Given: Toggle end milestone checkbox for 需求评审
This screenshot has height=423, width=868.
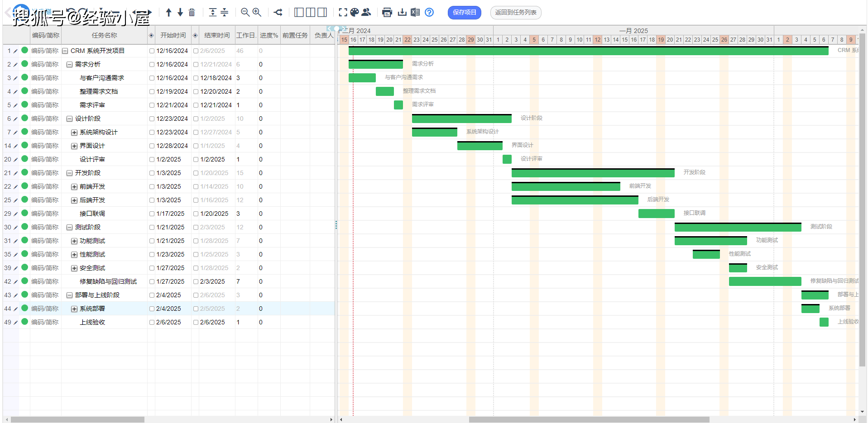Looking at the screenshot, I should (x=196, y=105).
